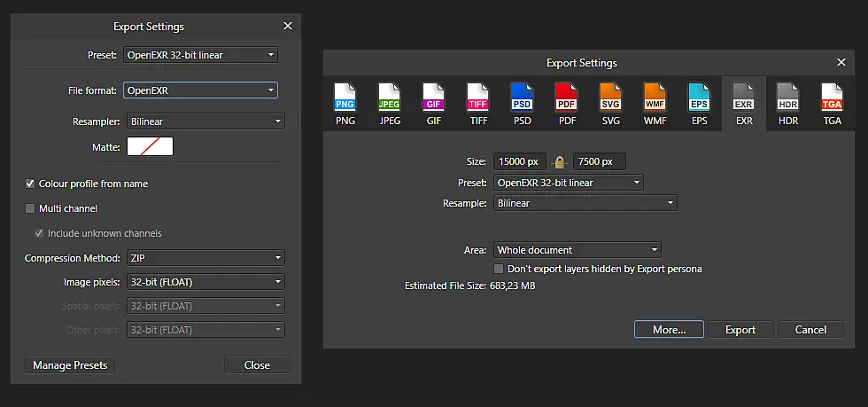Pick the TGA file format icon
The image size is (868, 407).
832,98
